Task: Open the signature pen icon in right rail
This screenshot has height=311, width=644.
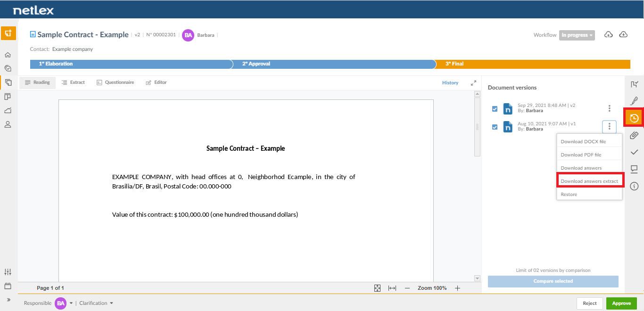Action: point(634,101)
